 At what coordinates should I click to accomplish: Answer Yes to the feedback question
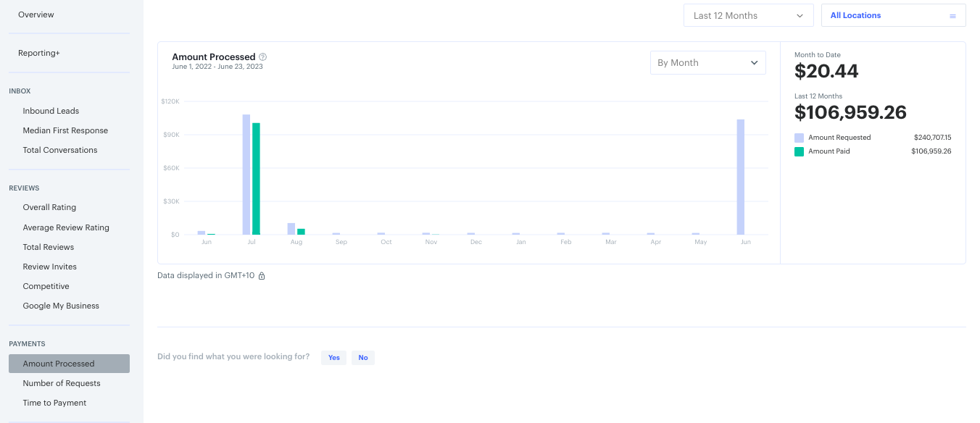pos(333,358)
